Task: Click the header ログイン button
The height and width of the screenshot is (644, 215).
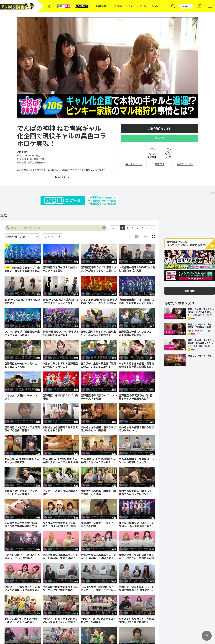Action: (186, 6)
